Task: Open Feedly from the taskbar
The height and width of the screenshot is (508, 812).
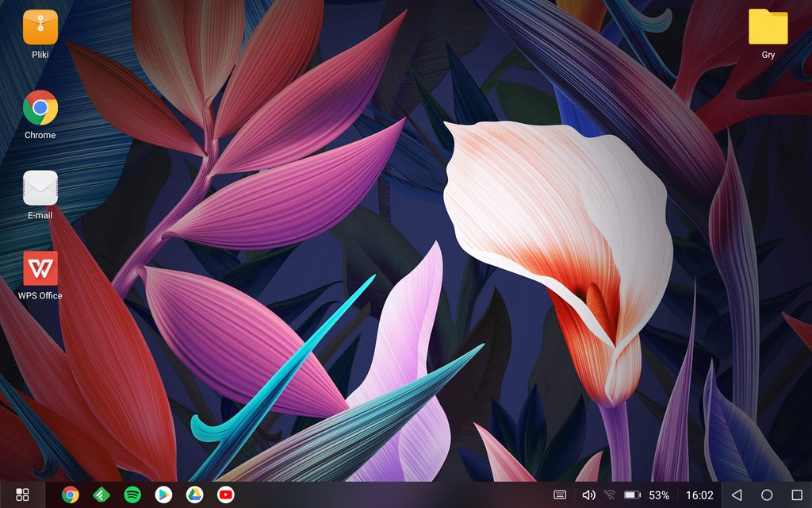Action: tap(101, 495)
